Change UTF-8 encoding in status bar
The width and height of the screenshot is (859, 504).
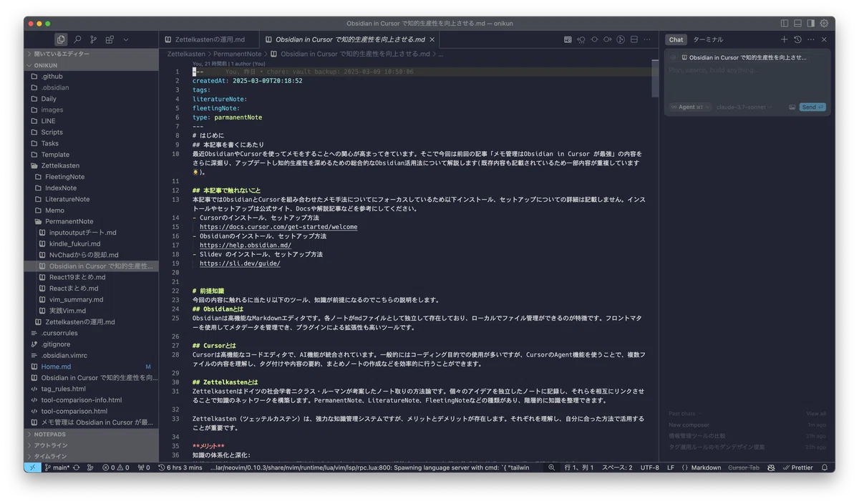[649, 467]
